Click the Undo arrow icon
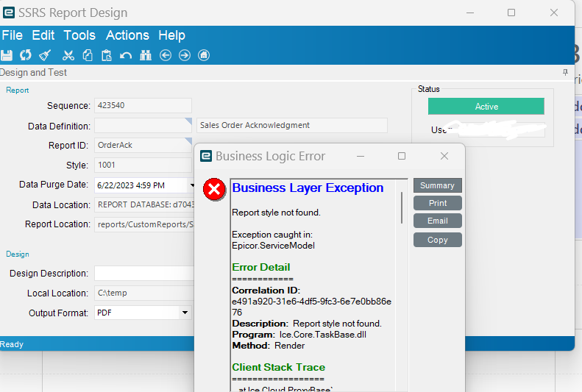Image resolution: width=582 pixels, height=392 pixels. click(126, 56)
